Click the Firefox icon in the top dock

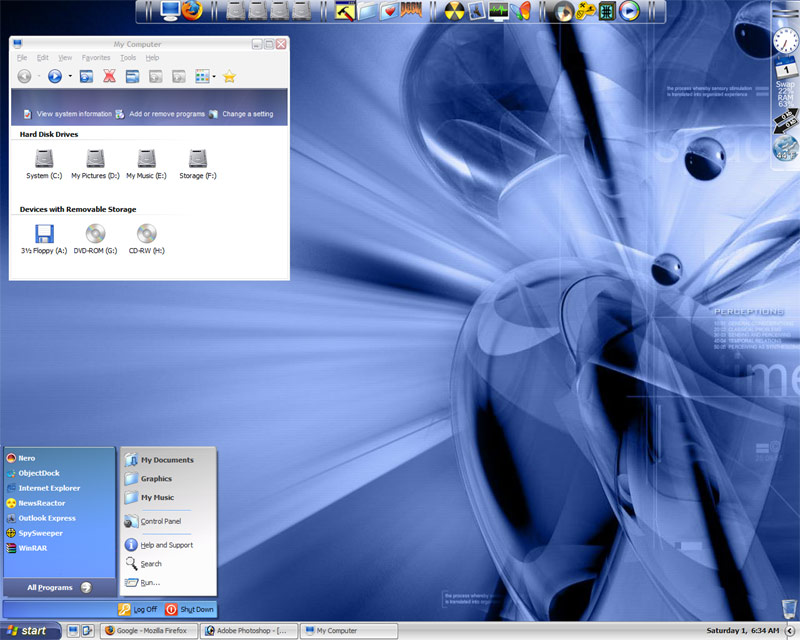[192, 11]
